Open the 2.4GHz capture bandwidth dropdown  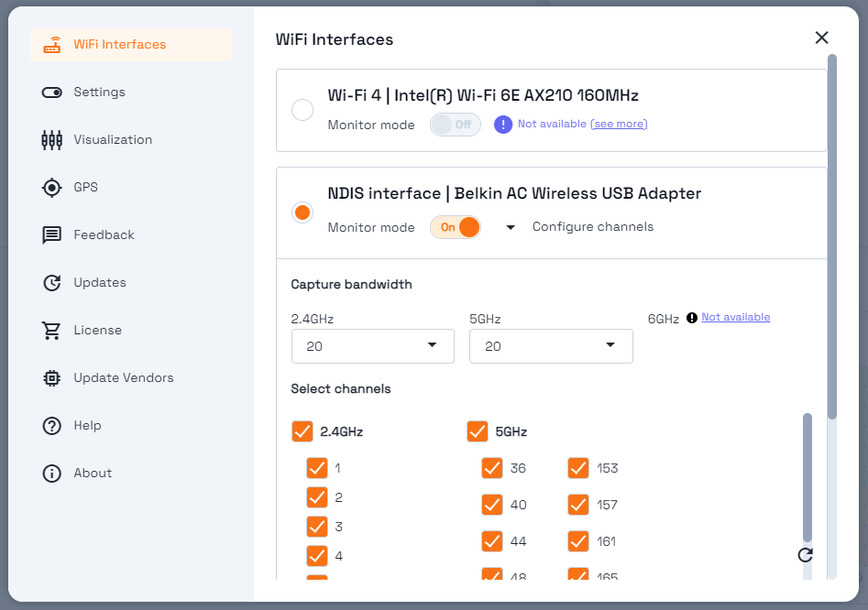tap(373, 346)
